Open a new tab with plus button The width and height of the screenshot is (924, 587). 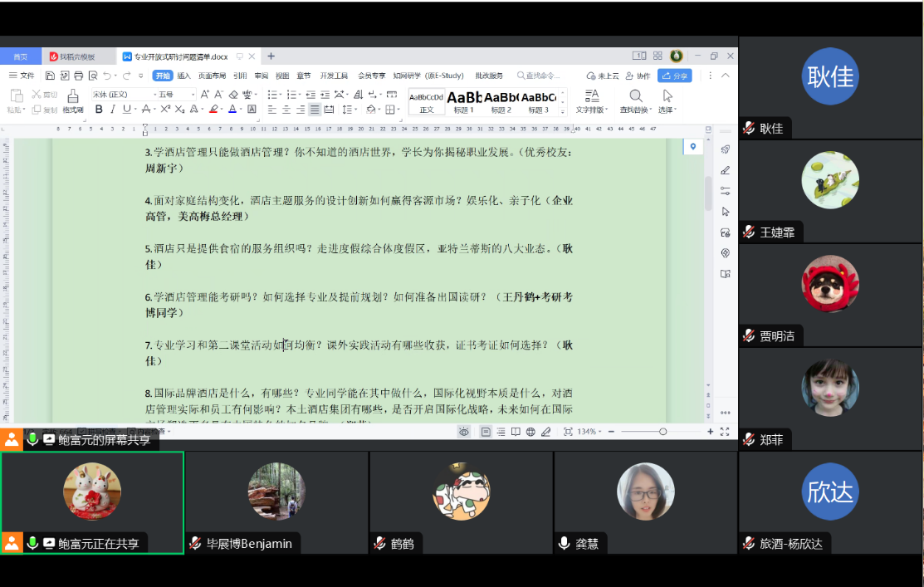(x=271, y=56)
